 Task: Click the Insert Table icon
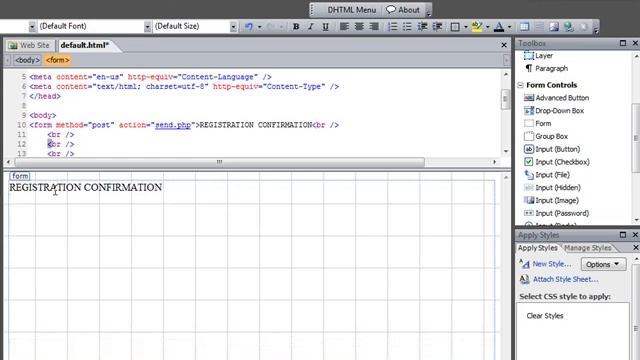(x=524, y=27)
